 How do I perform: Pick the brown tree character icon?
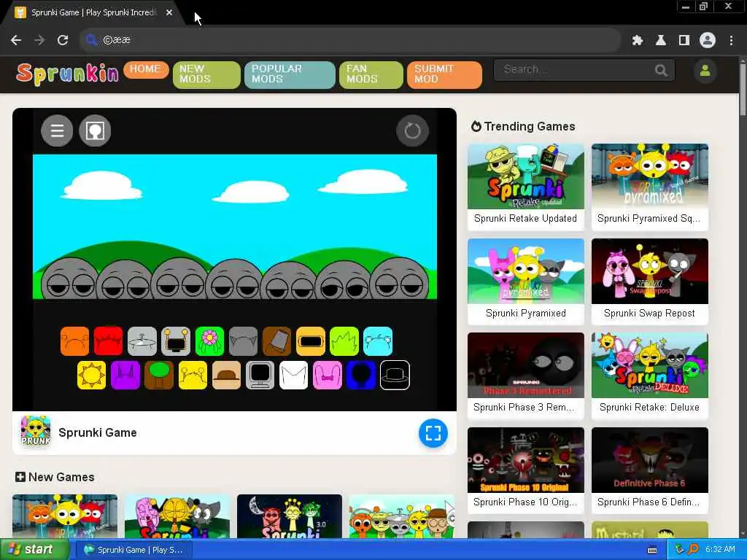159,375
